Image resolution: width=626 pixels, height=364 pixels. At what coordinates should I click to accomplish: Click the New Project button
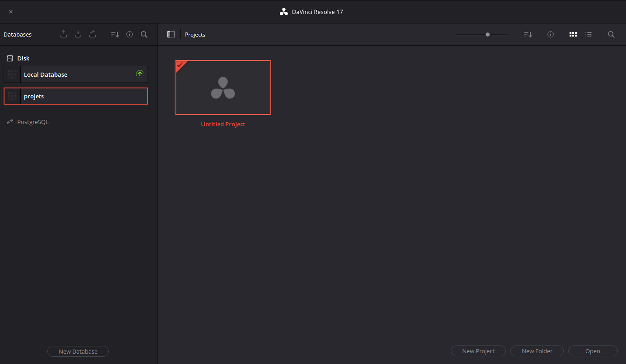[x=478, y=351]
